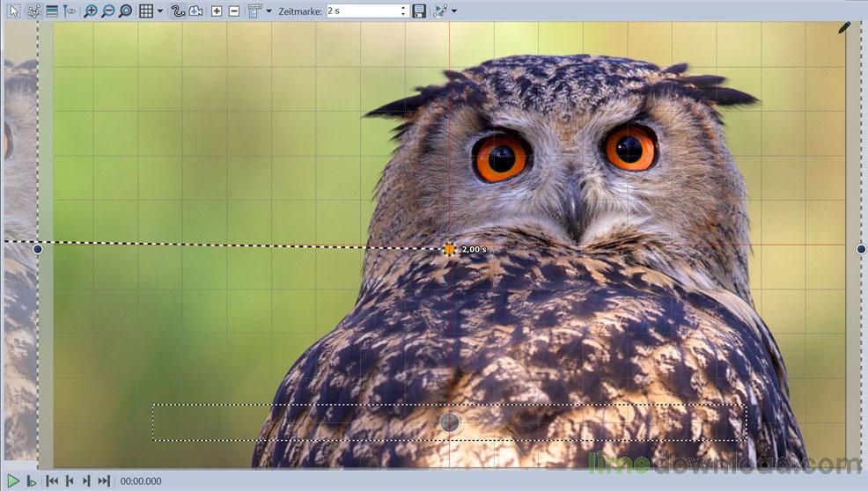868x491 pixels.
Task: Decrease the Zeitmarke value with down arrow
Action: 403,14
